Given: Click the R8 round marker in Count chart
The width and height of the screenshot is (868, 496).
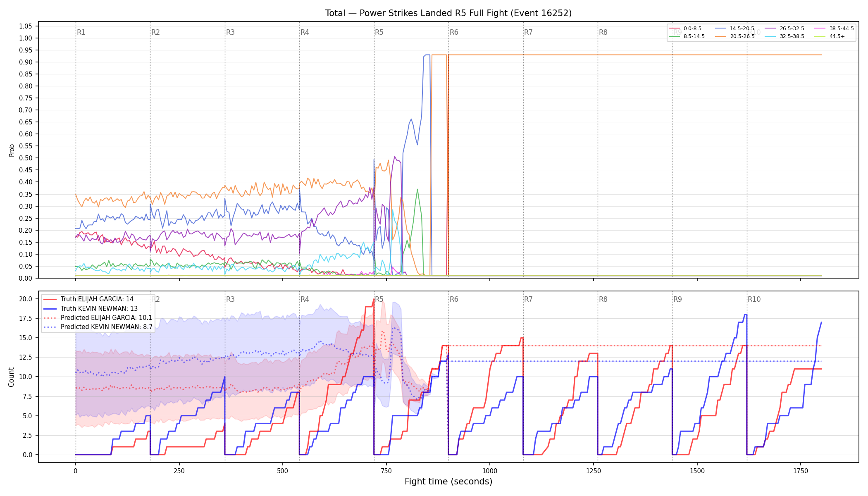Looking at the screenshot, I should click(x=603, y=299).
